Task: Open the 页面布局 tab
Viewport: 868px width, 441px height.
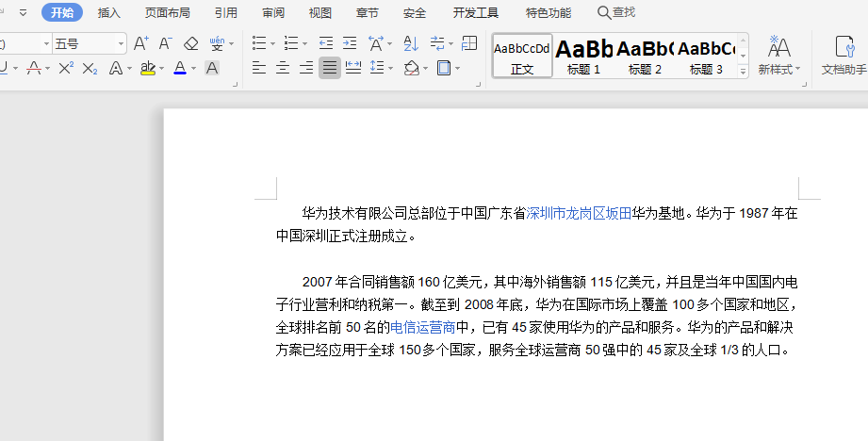Action: click(167, 12)
